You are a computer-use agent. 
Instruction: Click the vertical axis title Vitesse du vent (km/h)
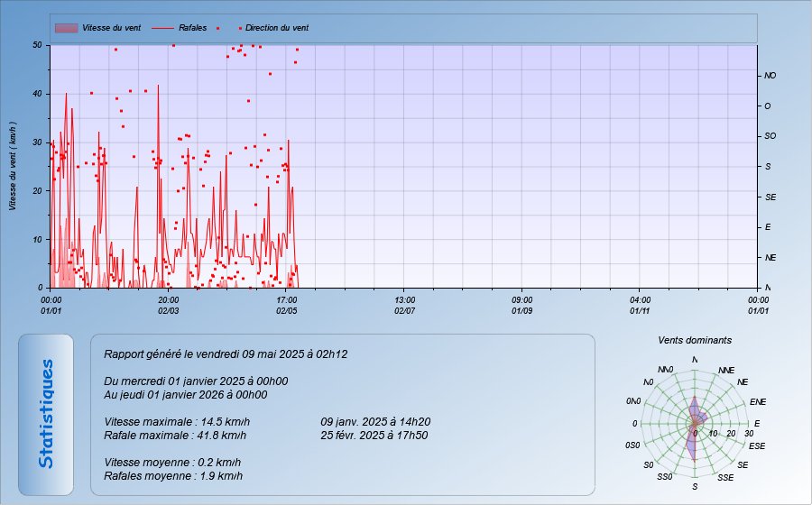[x=13, y=166]
